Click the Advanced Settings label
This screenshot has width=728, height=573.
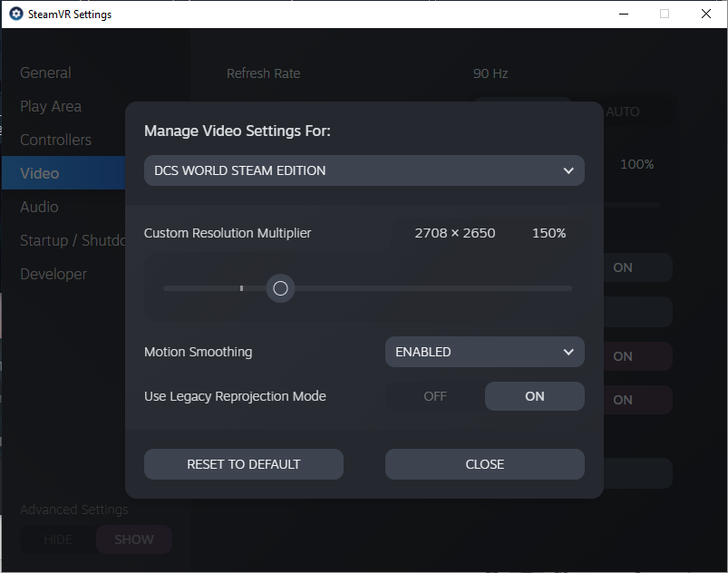click(x=74, y=510)
